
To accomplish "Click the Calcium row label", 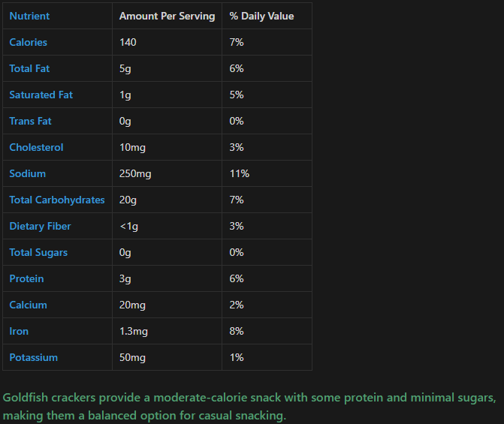I will (x=28, y=305).
